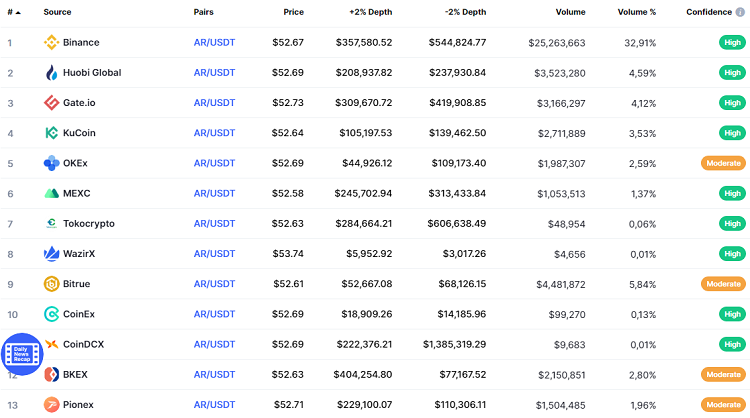Viewport: 750px width, 418px height.
Task: Sort table by Volume column header
Action: click(x=569, y=12)
